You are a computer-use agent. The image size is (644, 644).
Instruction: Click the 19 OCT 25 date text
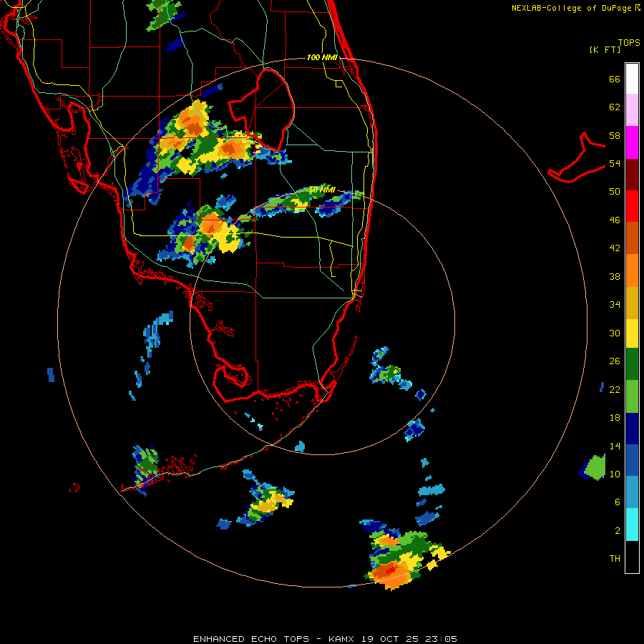point(390,639)
